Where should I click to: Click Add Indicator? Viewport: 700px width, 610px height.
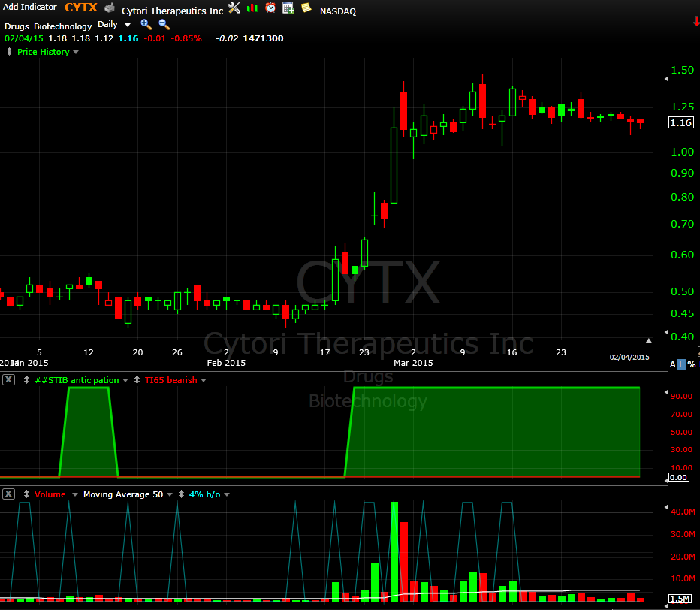(x=30, y=7)
